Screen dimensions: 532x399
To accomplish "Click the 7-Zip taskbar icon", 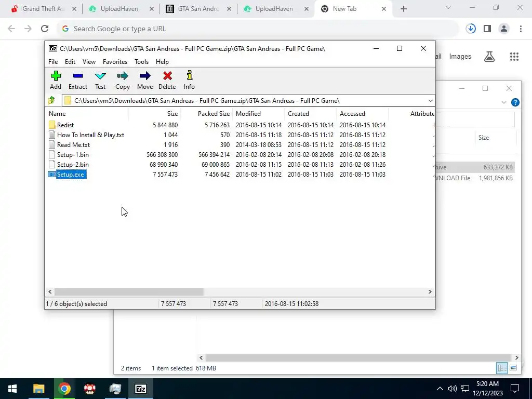I will (140, 389).
